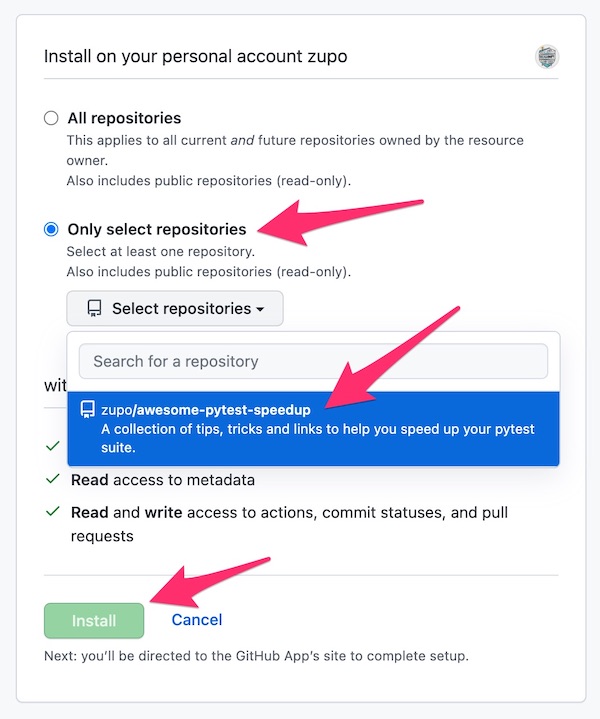This screenshot has width=600, height=719.
Task: Click the checkmark next to Read and write access
Action: coord(53,512)
